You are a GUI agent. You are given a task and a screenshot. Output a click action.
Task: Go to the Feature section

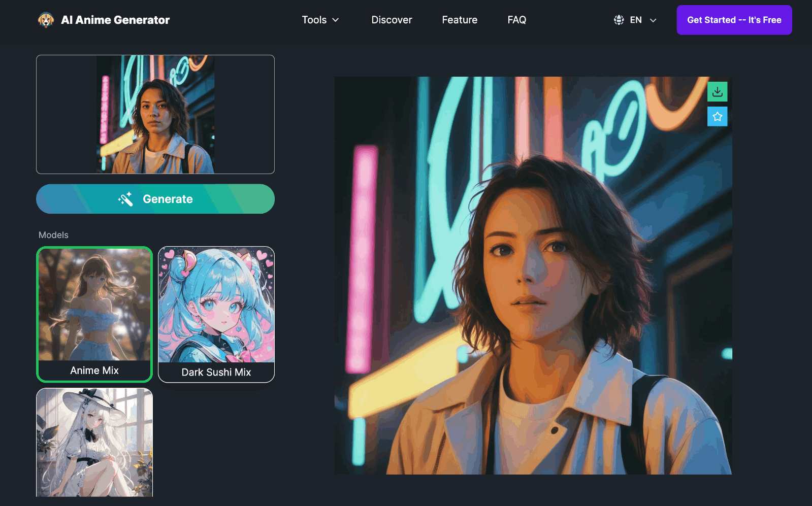click(x=460, y=20)
